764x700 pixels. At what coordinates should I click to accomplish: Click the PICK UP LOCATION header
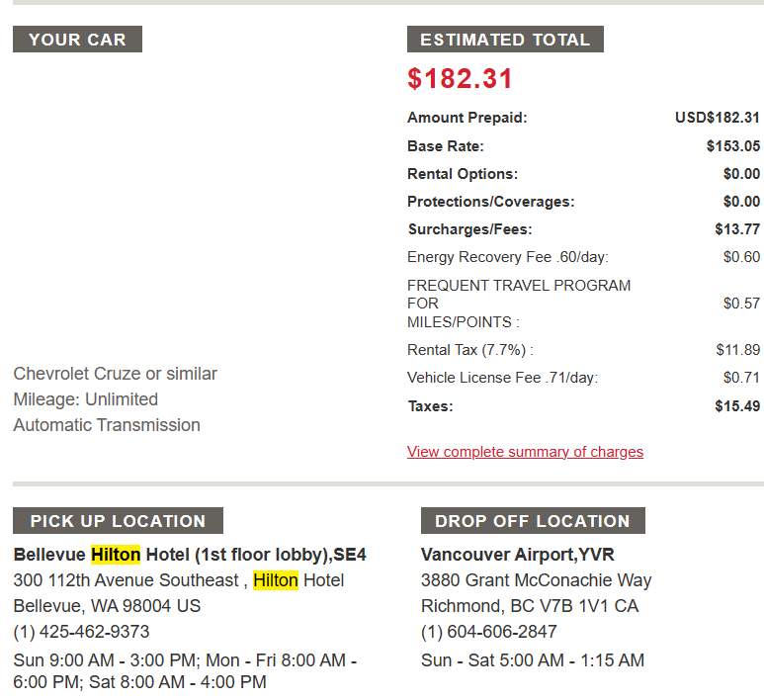(118, 521)
